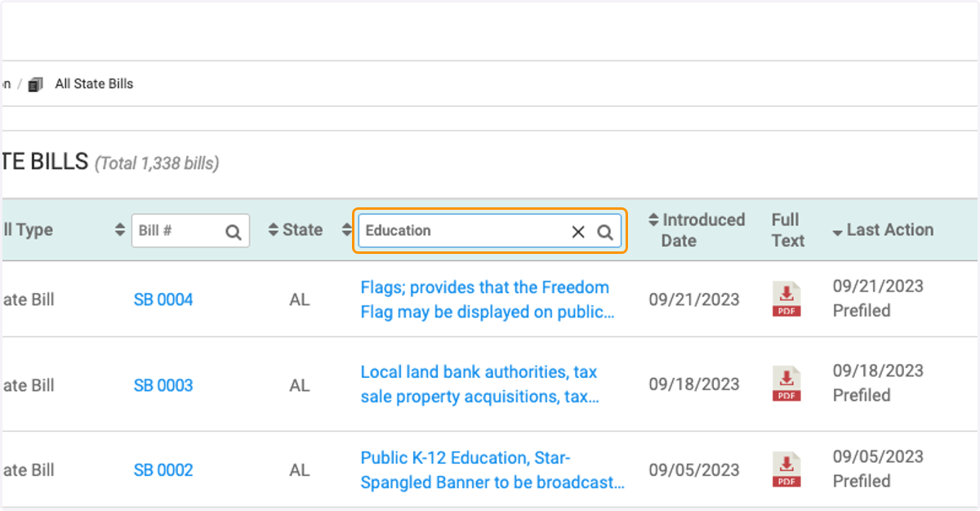Open bill SB 0004 link
This screenshot has height=511, width=980.
[163, 300]
